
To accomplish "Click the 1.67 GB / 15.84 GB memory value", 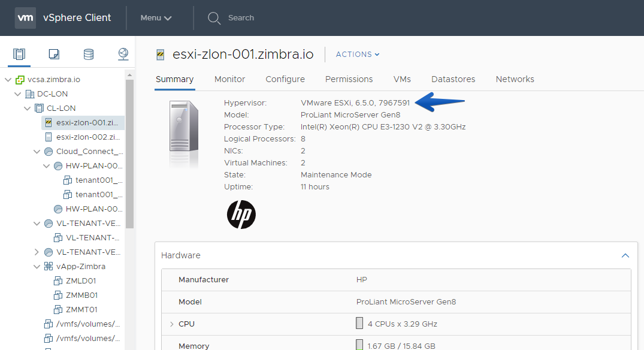I will 401,346.
